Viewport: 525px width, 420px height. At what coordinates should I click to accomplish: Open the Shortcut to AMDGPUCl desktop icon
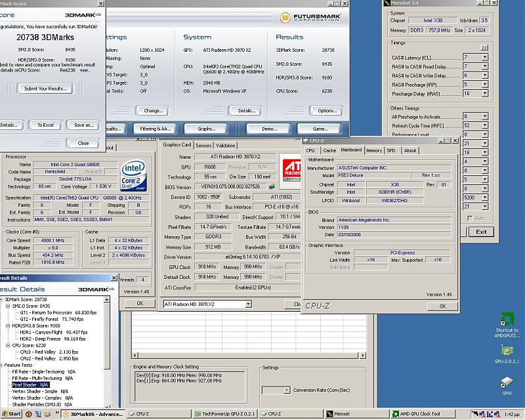coord(507,325)
